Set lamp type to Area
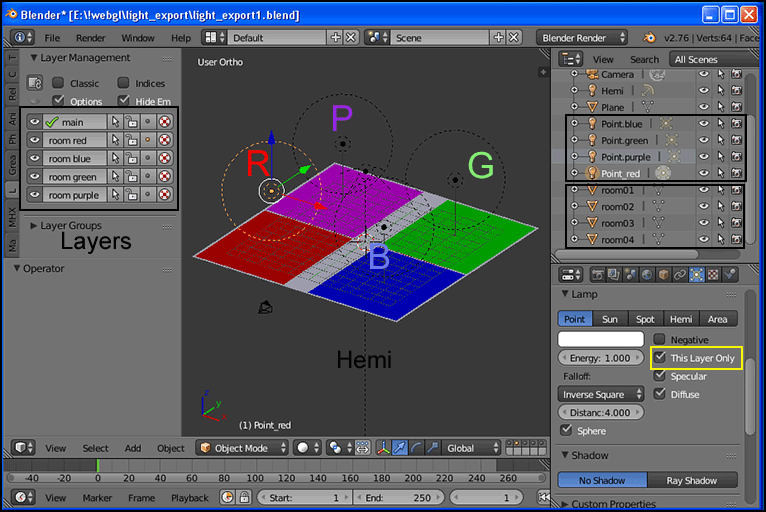The image size is (766, 512). 718,319
